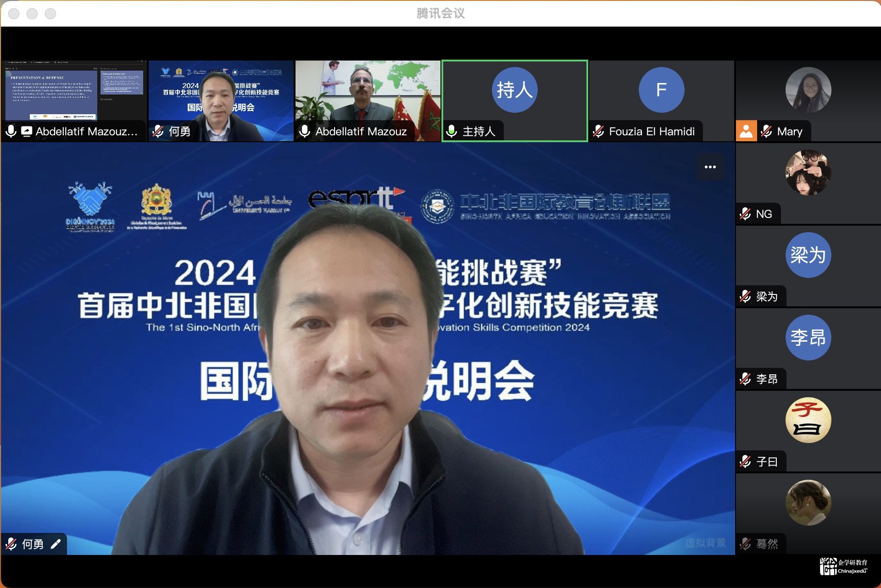Viewport: 881px width, 588px height.
Task: Click the screen-share icon on Abdellatif Mazouz tile
Action: point(27,131)
